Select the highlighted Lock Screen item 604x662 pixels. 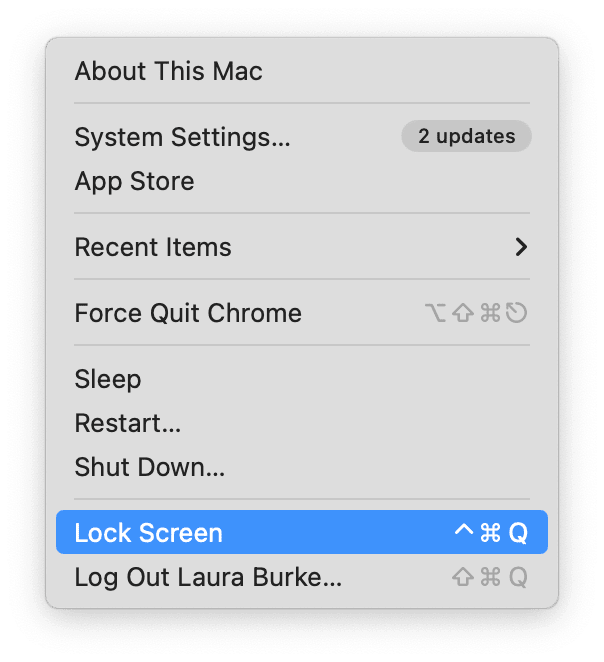148,533
